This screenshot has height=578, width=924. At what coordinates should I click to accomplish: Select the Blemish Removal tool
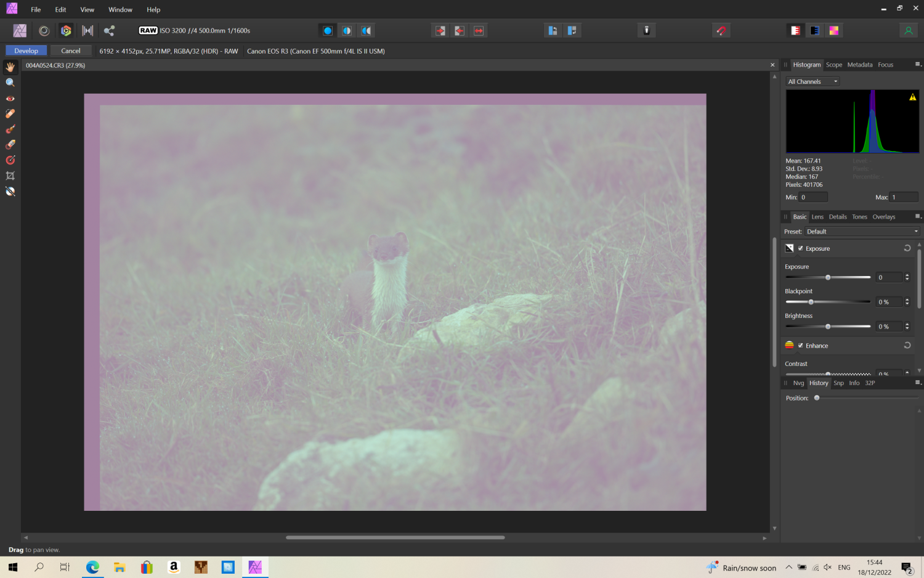tap(10, 113)
